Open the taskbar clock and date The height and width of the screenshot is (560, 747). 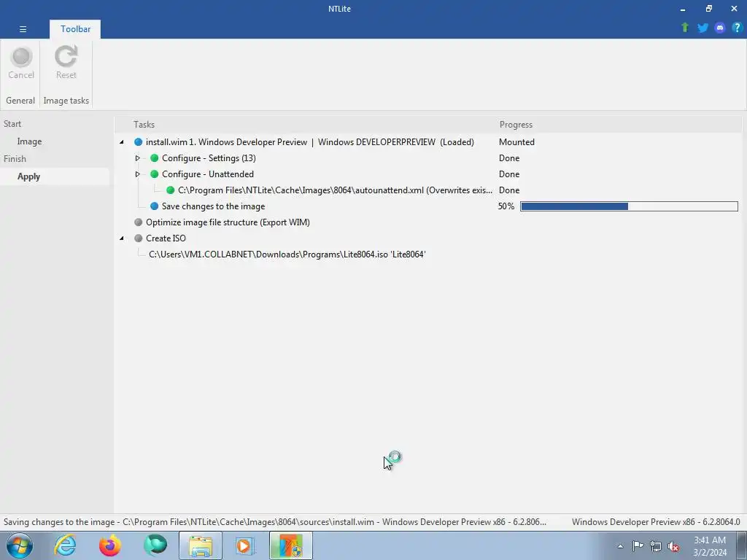[x=710, y=546]
